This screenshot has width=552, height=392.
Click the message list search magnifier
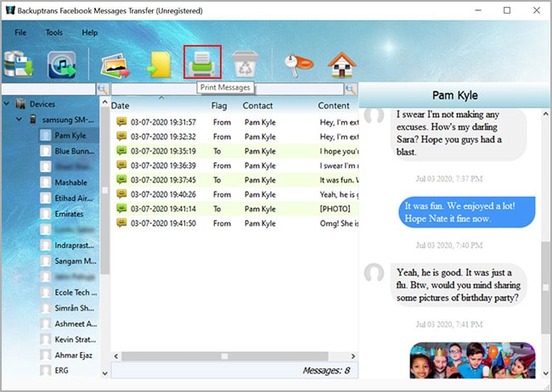(350, 89)
